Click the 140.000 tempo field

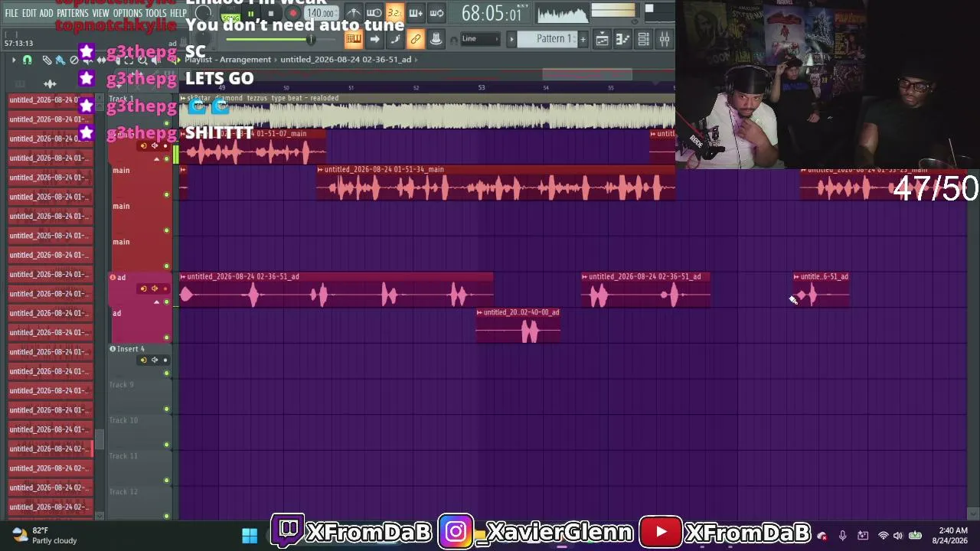coord(320,14)
